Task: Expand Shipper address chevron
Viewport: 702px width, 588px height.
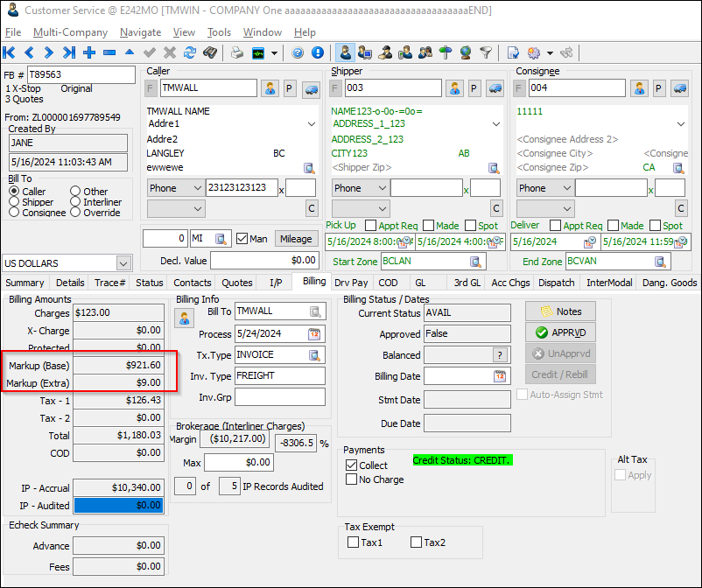Action: click(496, 124)
